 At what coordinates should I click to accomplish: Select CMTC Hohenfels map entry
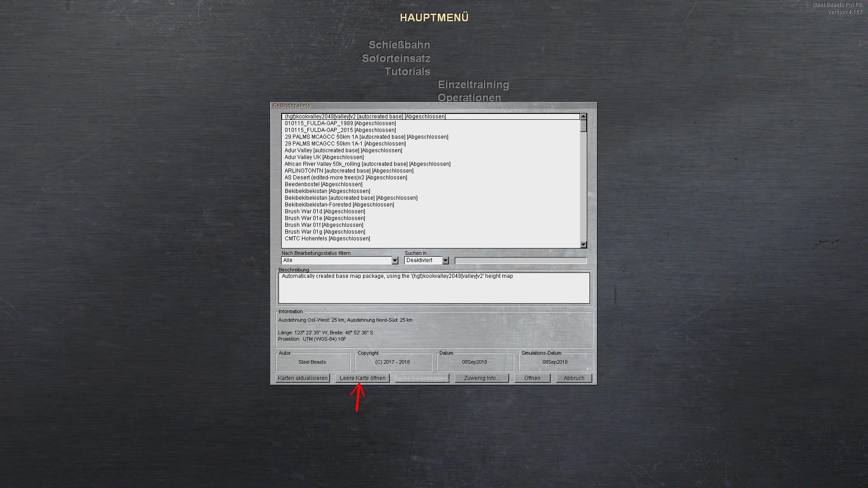(x=327, y=239)
